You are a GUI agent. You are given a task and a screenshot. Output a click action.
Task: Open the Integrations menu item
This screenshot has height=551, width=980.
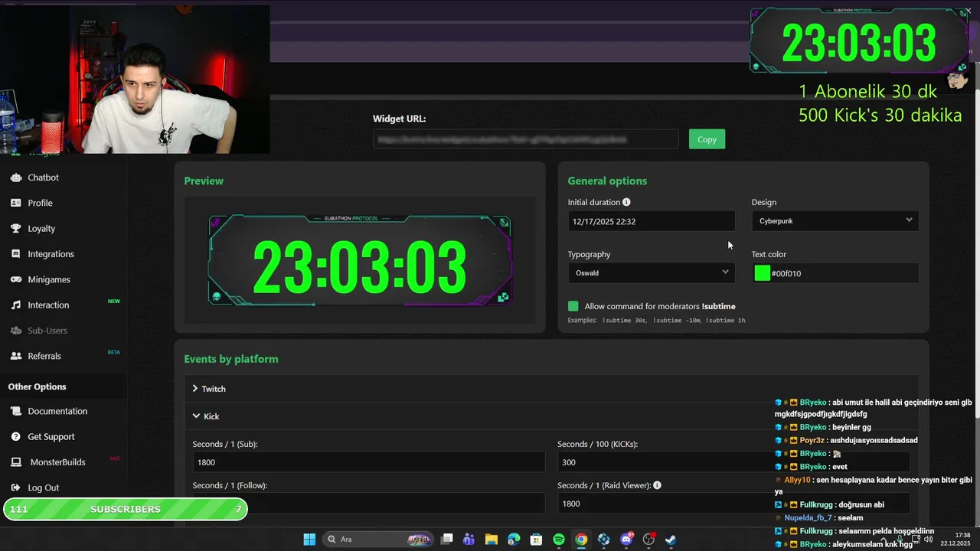51,254
